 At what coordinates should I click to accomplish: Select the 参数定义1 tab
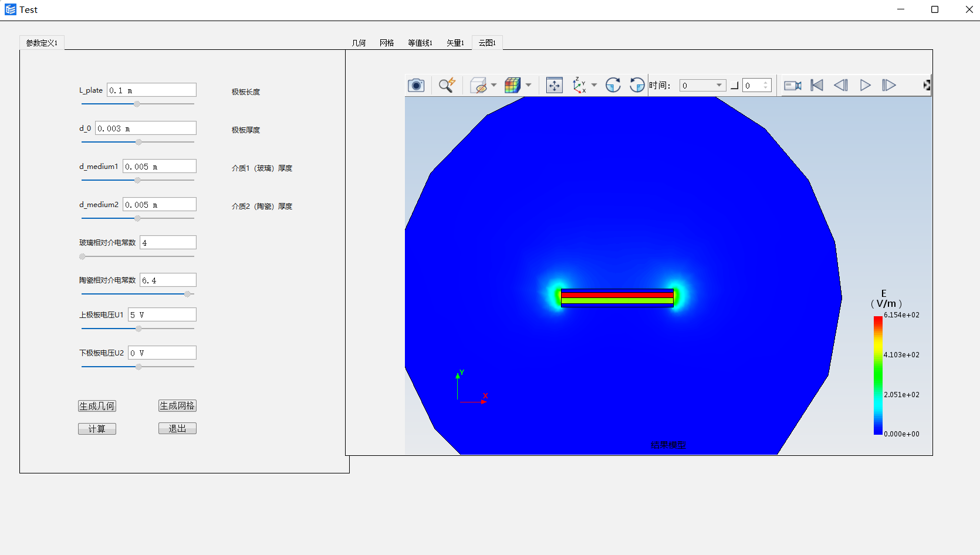42,43
